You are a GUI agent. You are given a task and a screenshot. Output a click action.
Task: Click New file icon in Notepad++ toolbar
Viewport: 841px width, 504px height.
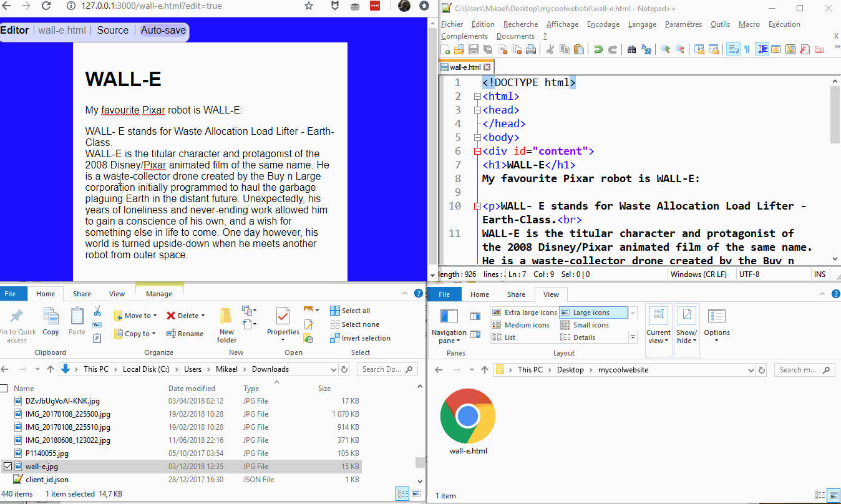[x=445, y=50]
